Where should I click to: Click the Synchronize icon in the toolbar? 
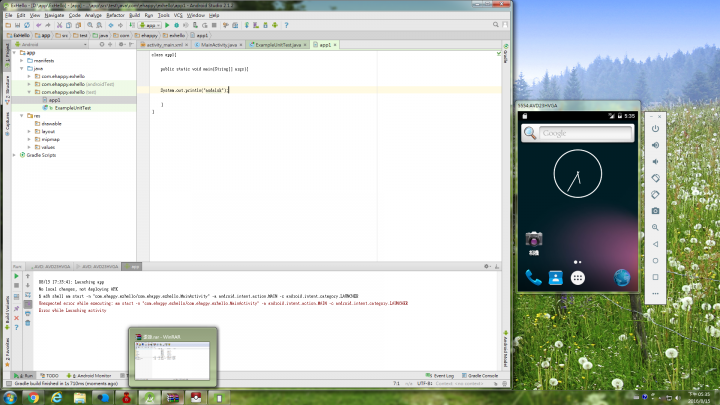pyautogui.click(x=27, y=25)
